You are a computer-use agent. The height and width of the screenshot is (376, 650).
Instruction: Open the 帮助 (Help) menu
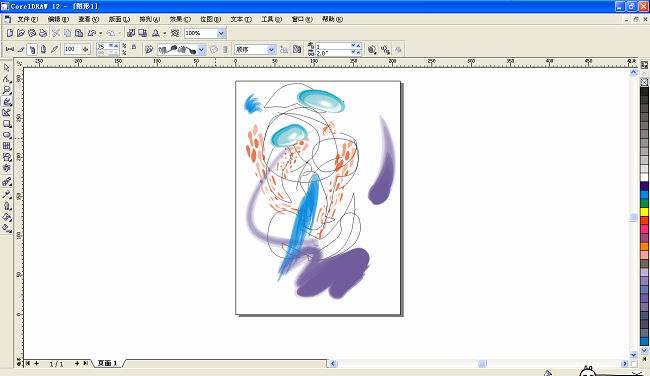click(x=332, y=19)
